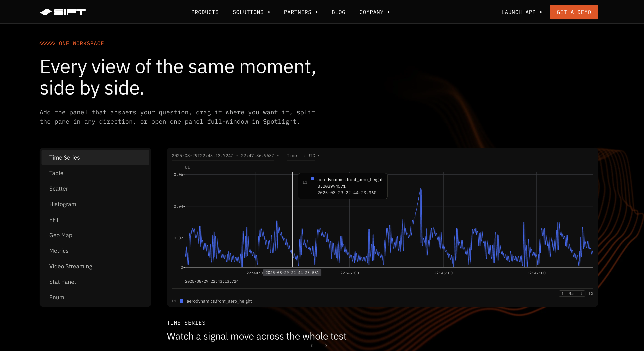The height and width of the screenshot is (351, 644).
Task: Click the 22:46:00 time axis label
Action: pyautogui.click(x=443, y=273)
